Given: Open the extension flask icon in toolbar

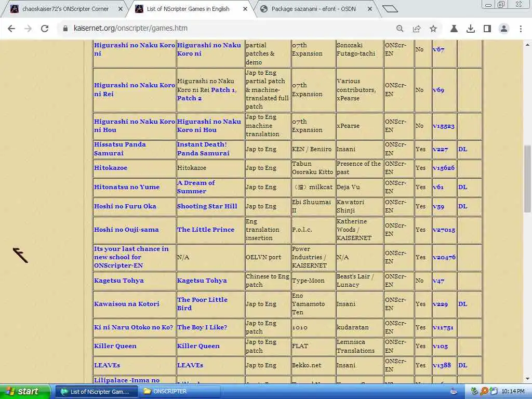Looking at the screenshot, I should (454, 29).
